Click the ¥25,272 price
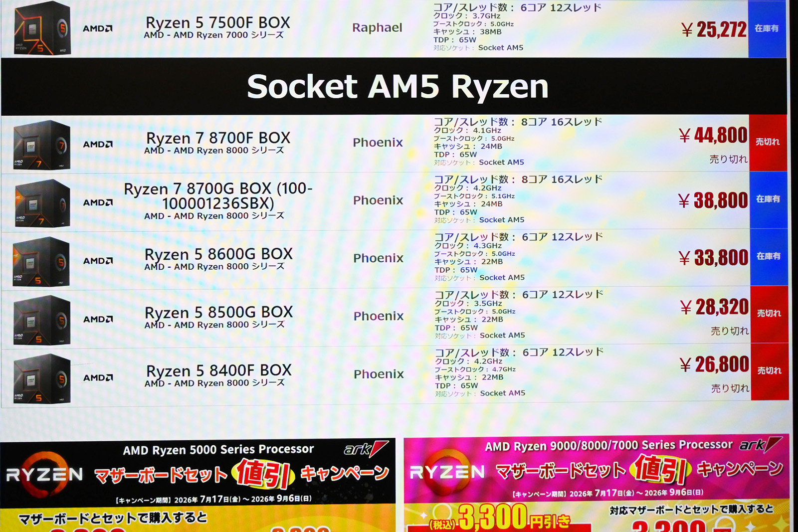The height and width of the screenshot is (532, 798). [x=714, y=30]
